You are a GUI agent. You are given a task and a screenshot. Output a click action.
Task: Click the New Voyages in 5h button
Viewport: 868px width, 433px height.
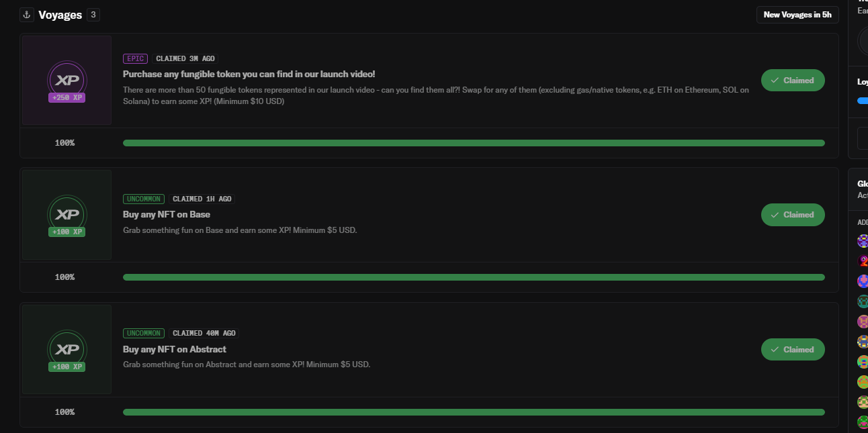[797, 15]
